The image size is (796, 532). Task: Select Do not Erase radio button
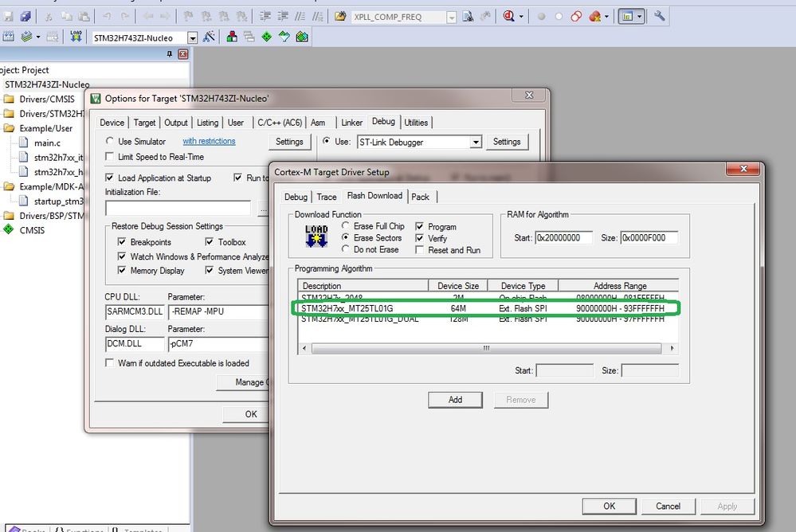(346, 248)
